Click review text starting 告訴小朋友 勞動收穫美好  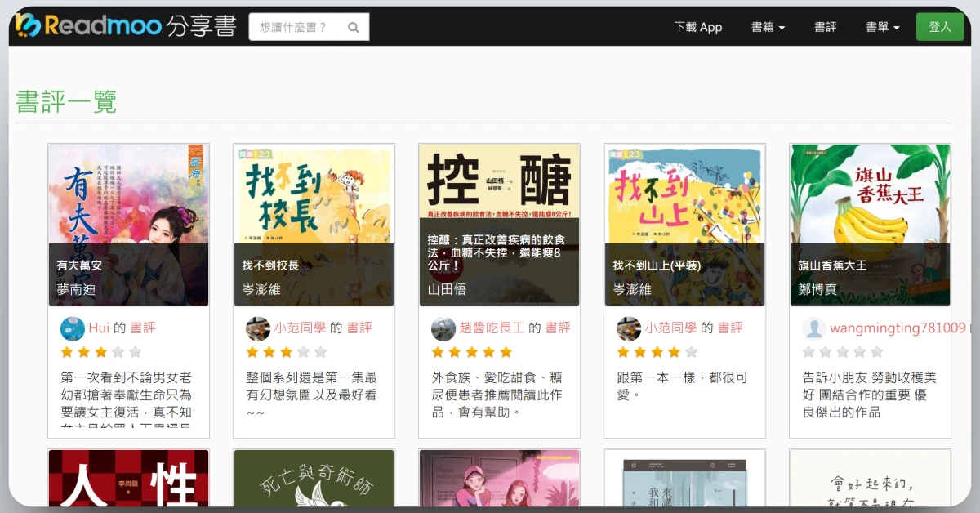pos(869,395)
